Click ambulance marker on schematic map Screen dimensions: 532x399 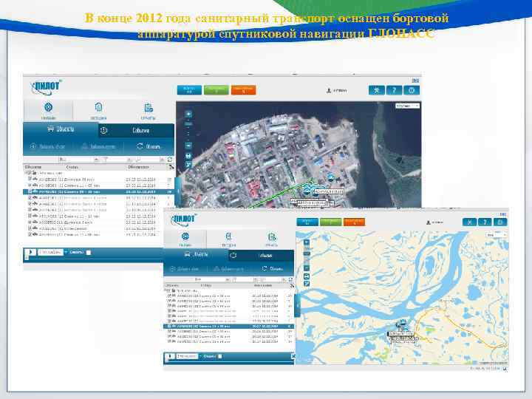pos(403,324)
